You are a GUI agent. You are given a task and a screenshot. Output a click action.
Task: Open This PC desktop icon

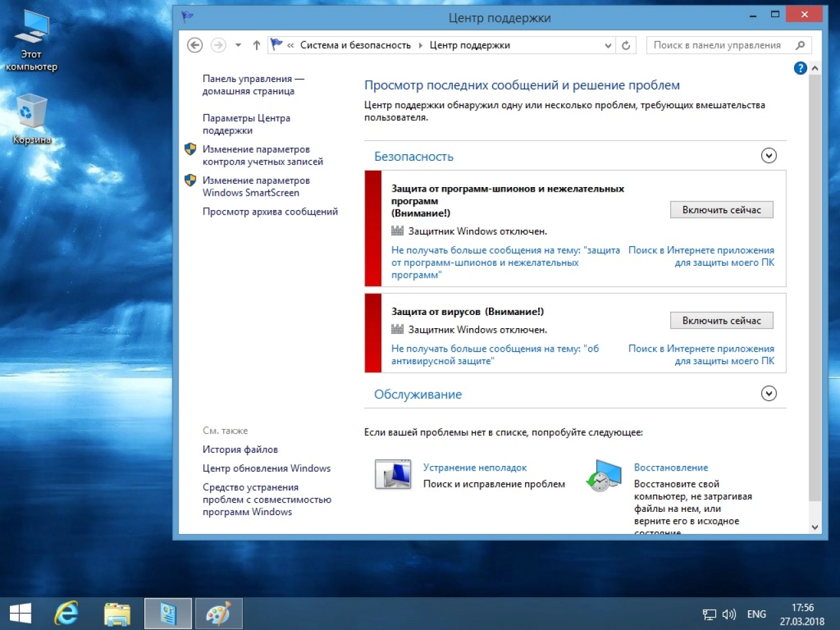pyautogui.click(x=31, y=41)
